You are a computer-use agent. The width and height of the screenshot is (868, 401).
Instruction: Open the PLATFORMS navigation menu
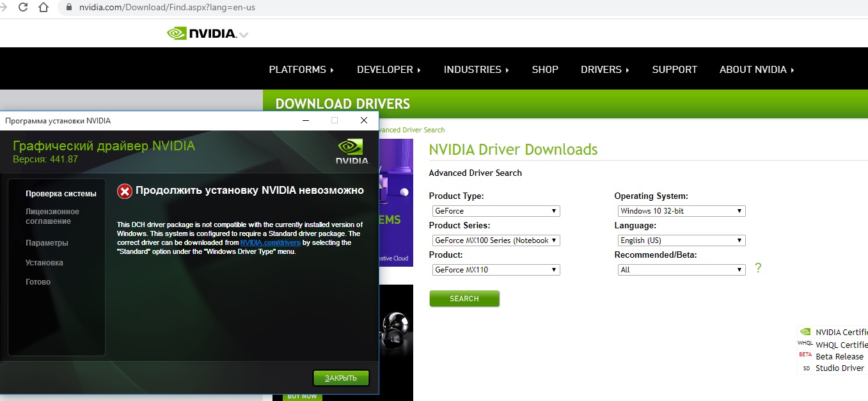(301, 70)
